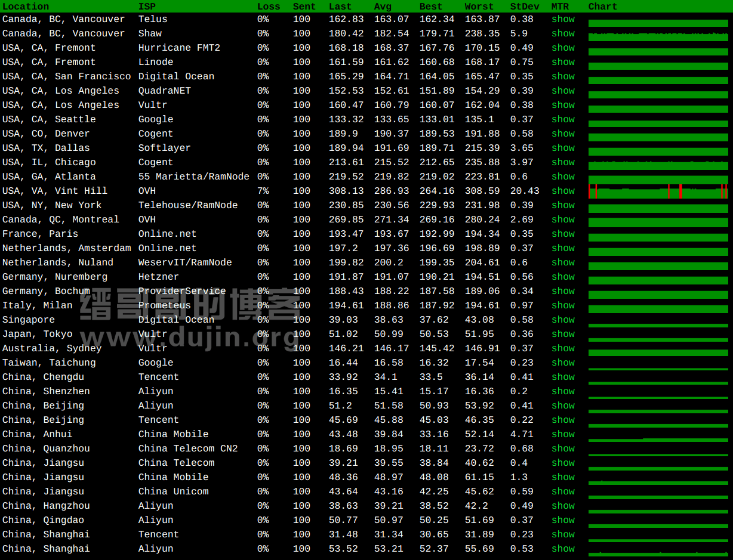Show MTR for China Telecom CN2 Quanzhou
The width and height of the screenshot is (733, 560).
point(563,448)
